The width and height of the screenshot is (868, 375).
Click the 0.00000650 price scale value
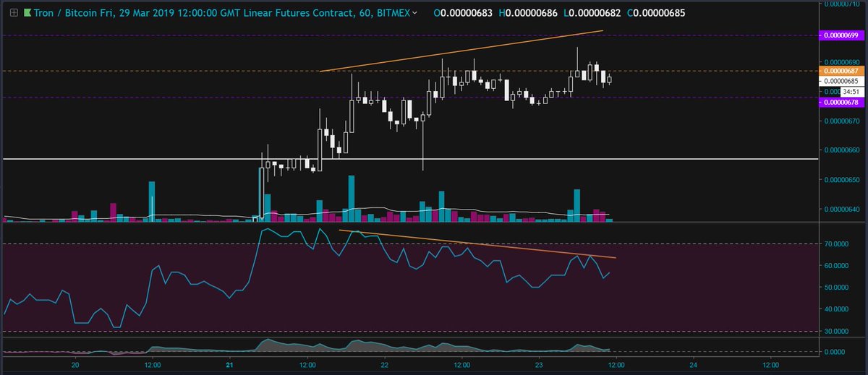pos(842,179)
